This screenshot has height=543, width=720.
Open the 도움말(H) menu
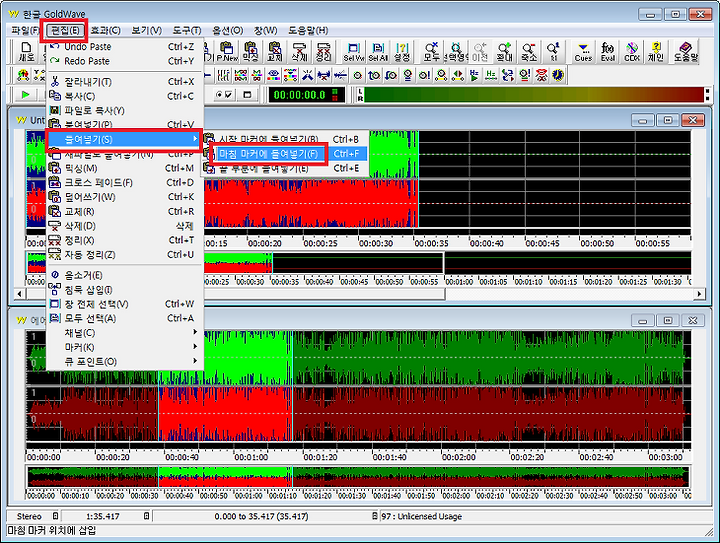pos(308,30)
